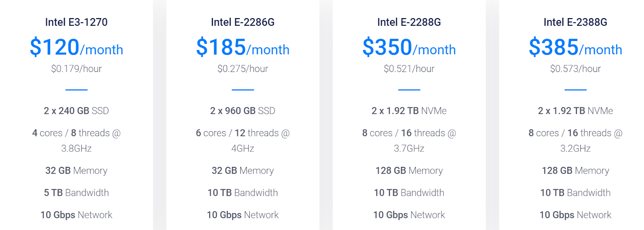Screen dimensions: 644x230
Task: Click 32 GB Memory under E-2286G
Action: click(243, 170)
